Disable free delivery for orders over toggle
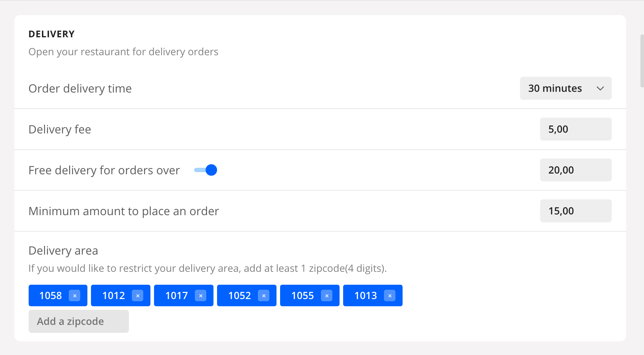 click(x=206, y=170)
